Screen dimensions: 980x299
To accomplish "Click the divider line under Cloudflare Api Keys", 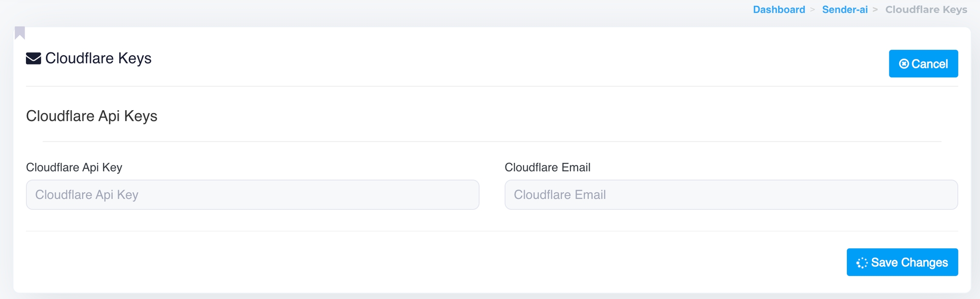I will pos(492,141).
